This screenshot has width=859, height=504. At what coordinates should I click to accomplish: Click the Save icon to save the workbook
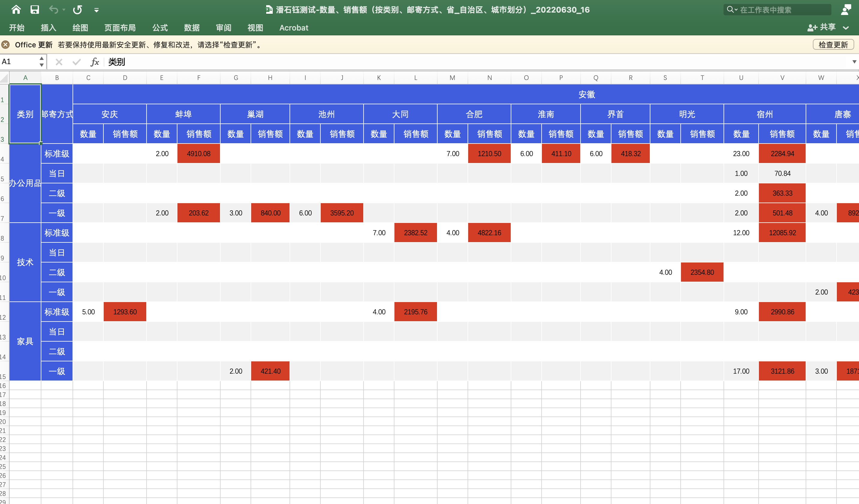click(x=34, y=10)
